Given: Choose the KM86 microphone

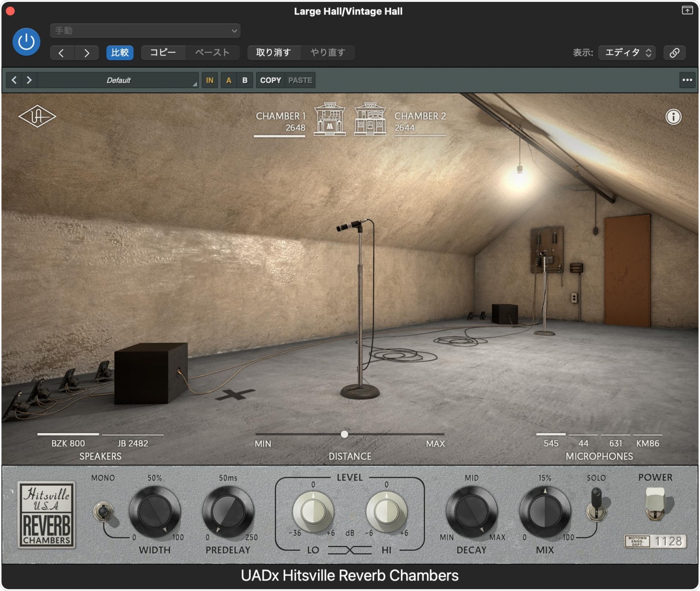Looking at the screenshot, I should tap(647, 443).
